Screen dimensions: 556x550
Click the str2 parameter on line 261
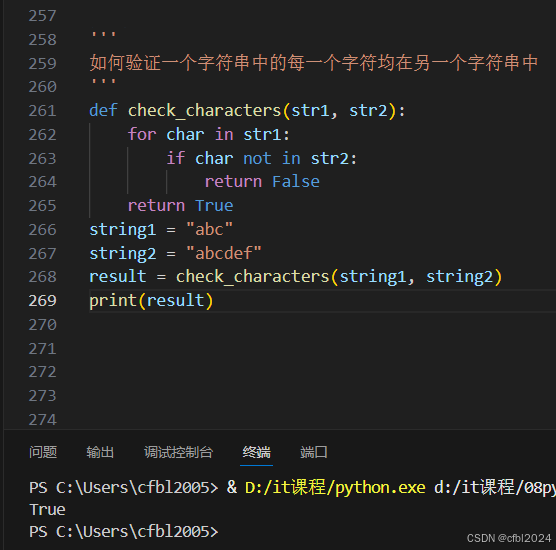click(x=368, y=110)
